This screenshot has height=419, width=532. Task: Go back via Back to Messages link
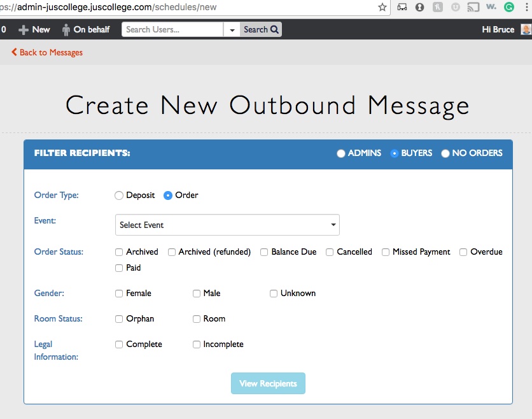tap(47, 52)
